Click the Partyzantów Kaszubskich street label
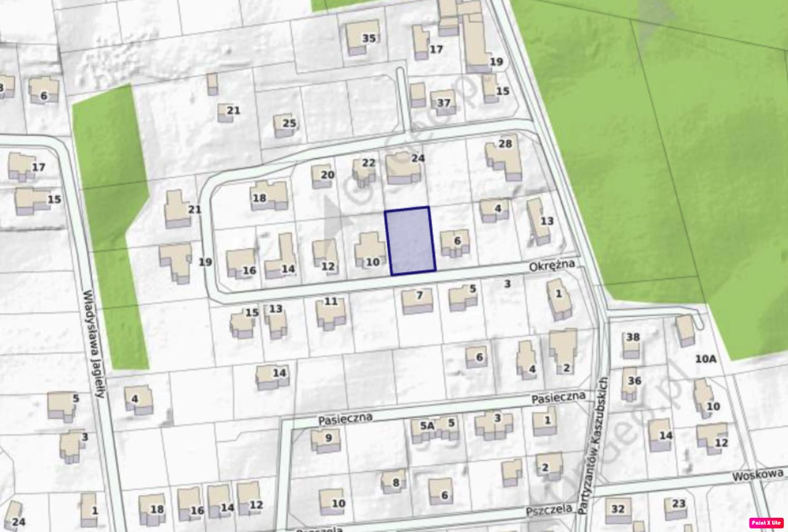The height and width of the screenshot is (532, 788). pyautogui.click(x=592, y=445)
